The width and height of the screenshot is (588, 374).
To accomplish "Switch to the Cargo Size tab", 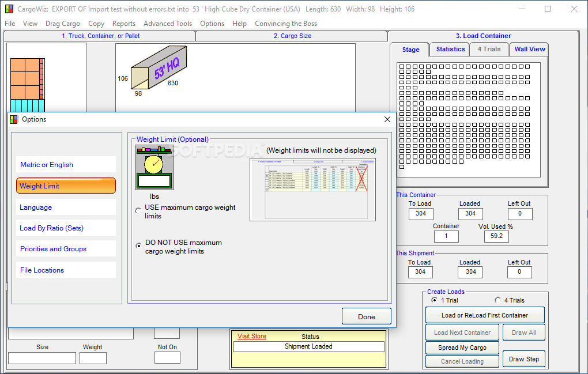I will pyautogui.click(x=292, y=36).
